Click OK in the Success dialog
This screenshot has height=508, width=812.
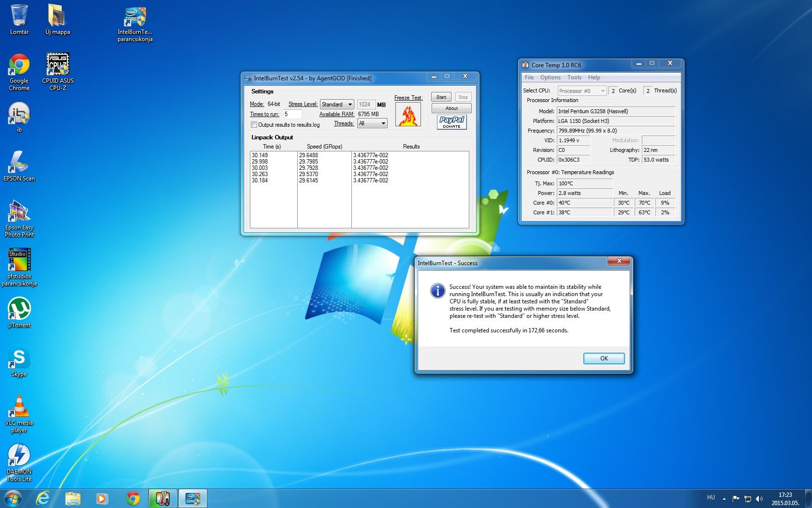604,359
